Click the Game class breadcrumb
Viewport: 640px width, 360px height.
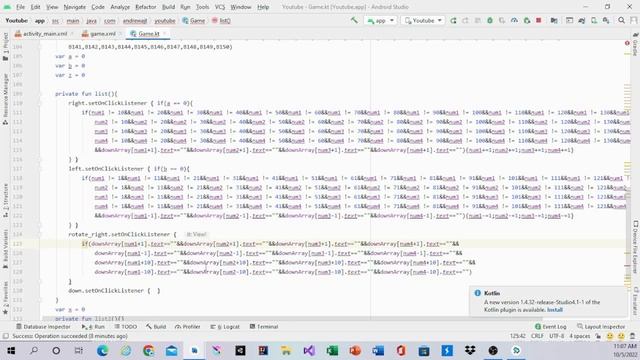pyautogui.click(x=193, y=20)
